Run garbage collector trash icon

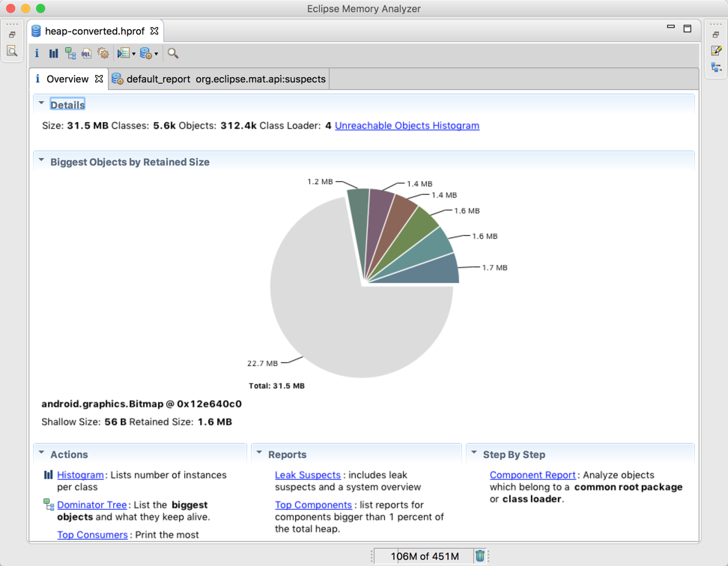[x=480, y=556]
